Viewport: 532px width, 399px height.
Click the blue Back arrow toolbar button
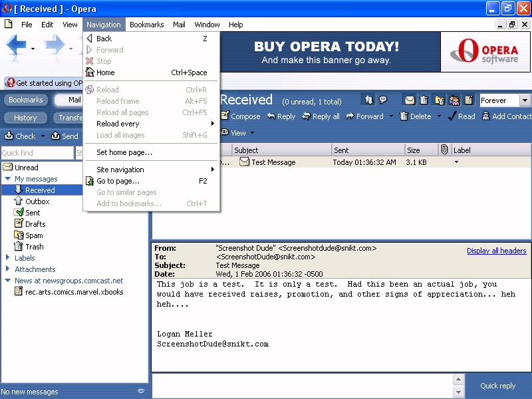[16, 44]
